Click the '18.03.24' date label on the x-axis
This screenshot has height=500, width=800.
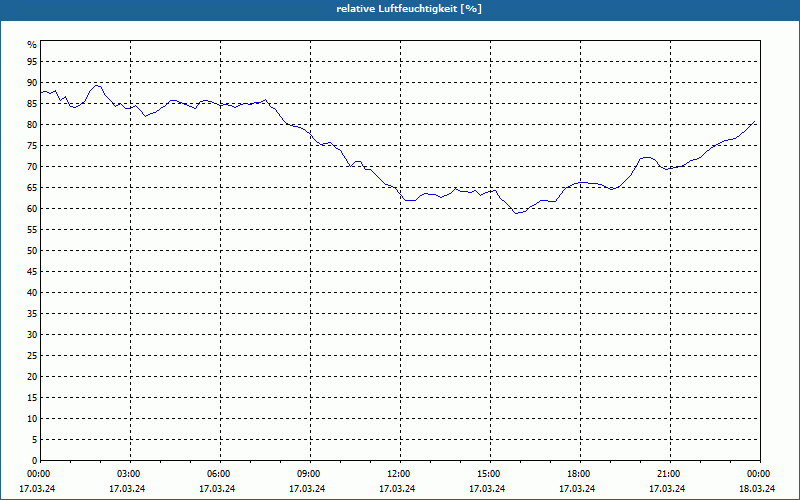point(757,489)
